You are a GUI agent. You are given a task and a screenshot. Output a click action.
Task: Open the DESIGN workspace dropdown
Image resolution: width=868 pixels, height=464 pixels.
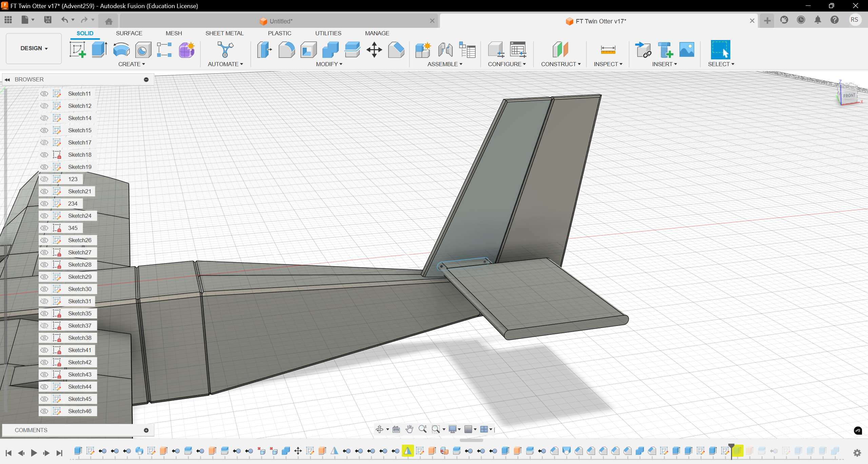[x=34, y=49]
